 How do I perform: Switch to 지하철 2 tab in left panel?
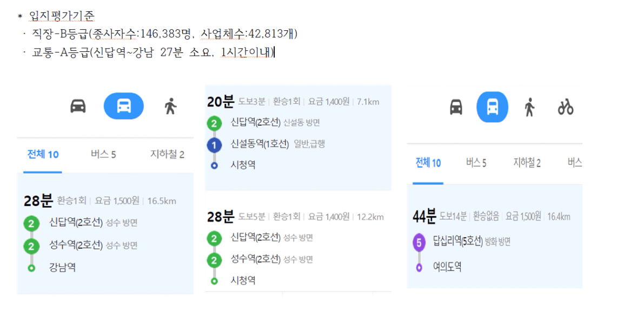click(167, 155)
